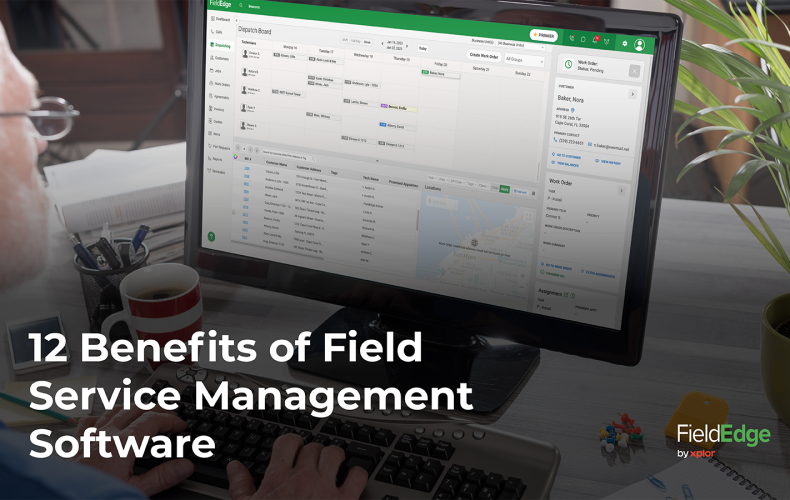Viewport: 790px width, 500px height.
Task: Click the purple-tagged Thursday appointment
Action: coord(398,107)
